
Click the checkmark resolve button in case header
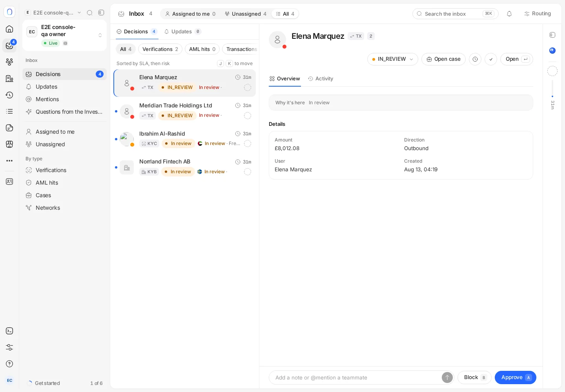[x=491, y=59]
